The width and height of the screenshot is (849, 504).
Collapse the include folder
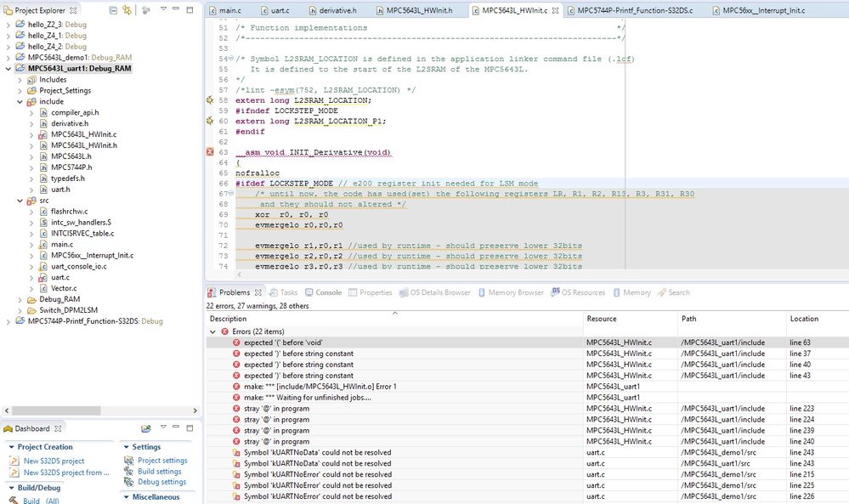pyautogui.click(x=20, y=102)
